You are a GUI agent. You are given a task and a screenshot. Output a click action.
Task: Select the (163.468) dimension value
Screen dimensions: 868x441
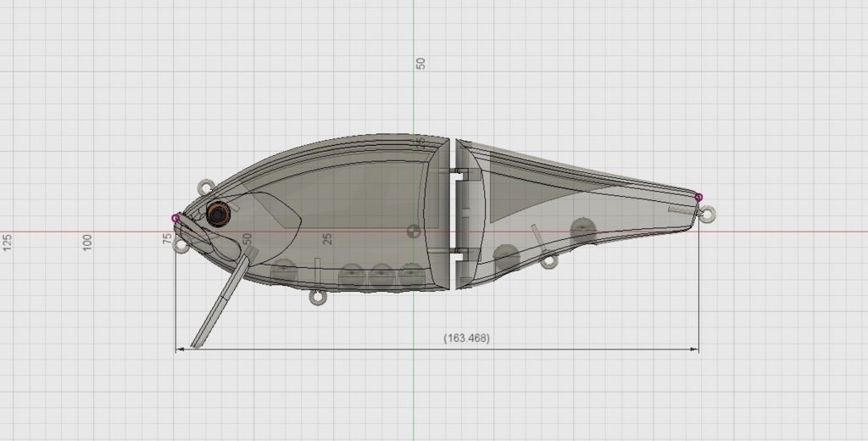click(x=467, y=338)
